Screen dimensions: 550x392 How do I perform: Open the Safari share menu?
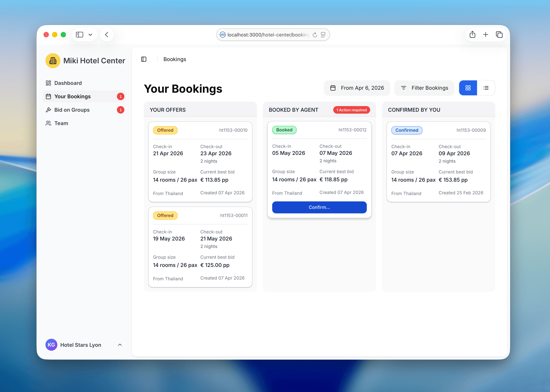click(472, 34)
